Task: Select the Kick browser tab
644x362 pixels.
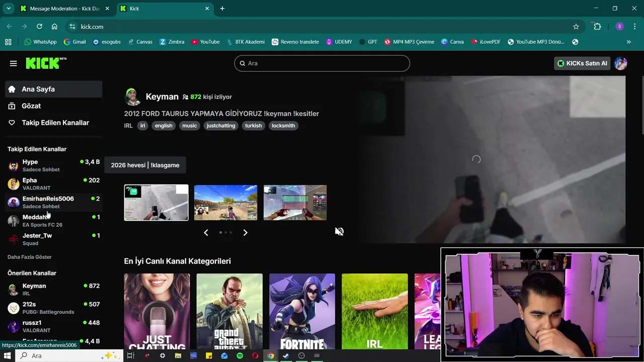Action: pyautogui.click(x=165, y=9)
